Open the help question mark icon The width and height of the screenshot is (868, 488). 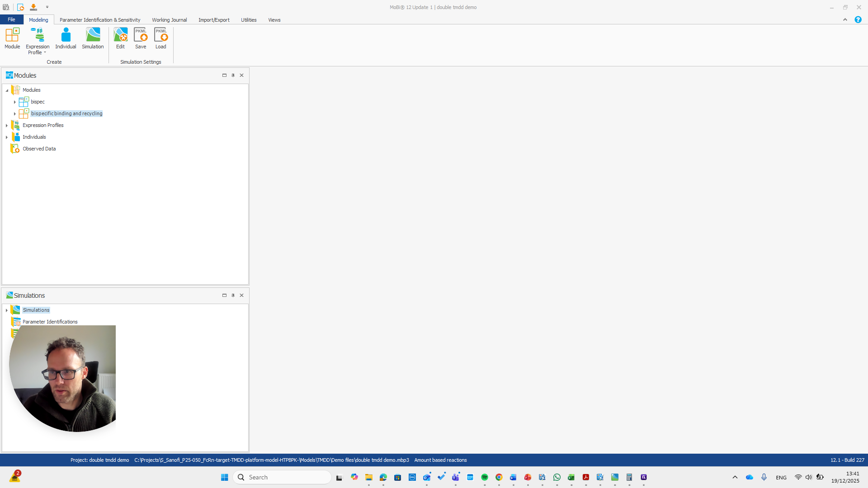[x=858, y=20]
